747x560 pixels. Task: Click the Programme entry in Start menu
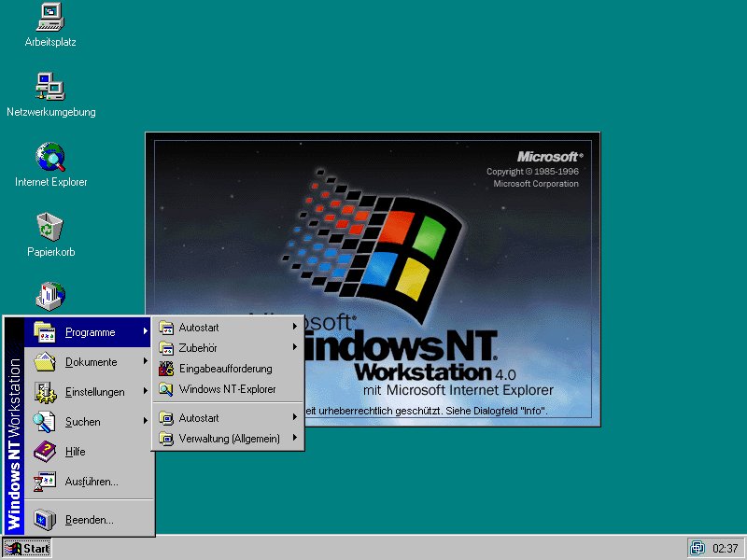(90, 332)
